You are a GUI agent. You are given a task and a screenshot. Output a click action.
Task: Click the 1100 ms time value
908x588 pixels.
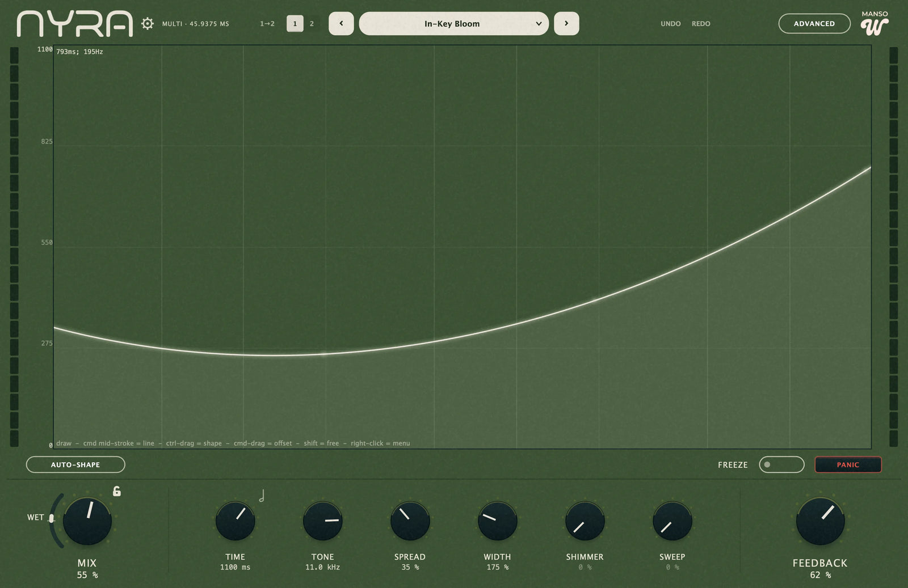pyautogui.click(x=235, y=568)
